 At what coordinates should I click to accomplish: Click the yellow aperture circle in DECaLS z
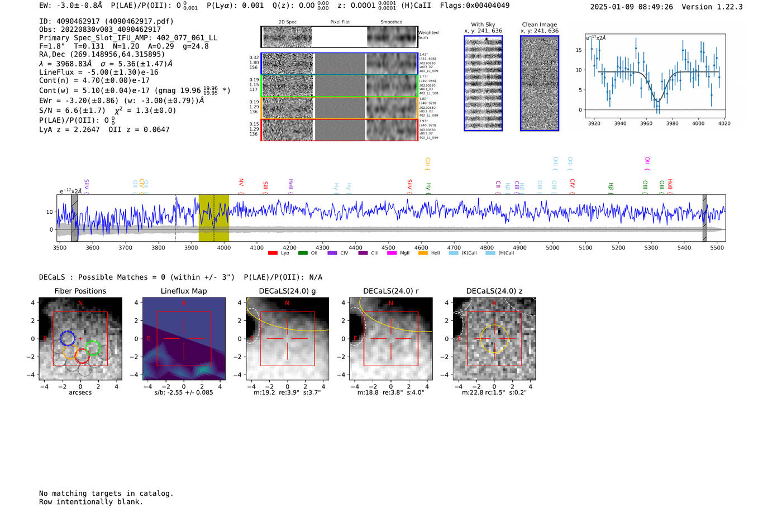click(495, 339)
